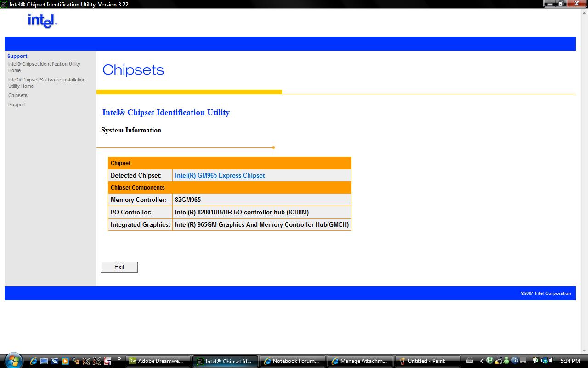Restore down the Intel utility window
The image size is (588, 368).
tap(561, 4)
